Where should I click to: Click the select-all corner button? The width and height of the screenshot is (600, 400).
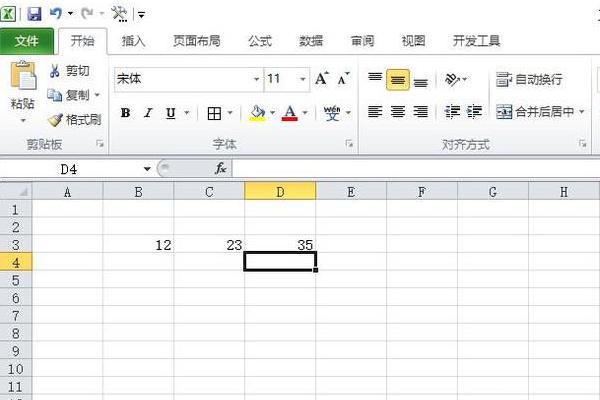click(16, 191)
